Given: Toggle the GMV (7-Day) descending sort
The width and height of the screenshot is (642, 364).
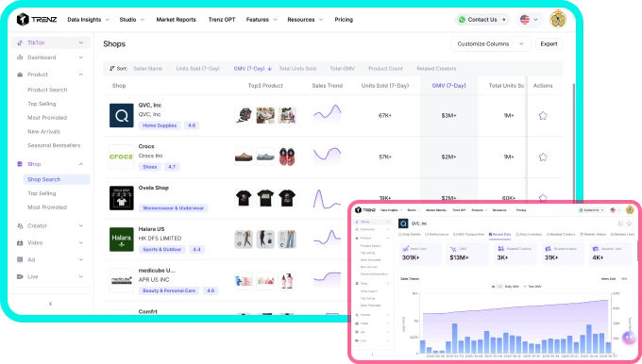Looking at the screenshot, I should [253, 69].
